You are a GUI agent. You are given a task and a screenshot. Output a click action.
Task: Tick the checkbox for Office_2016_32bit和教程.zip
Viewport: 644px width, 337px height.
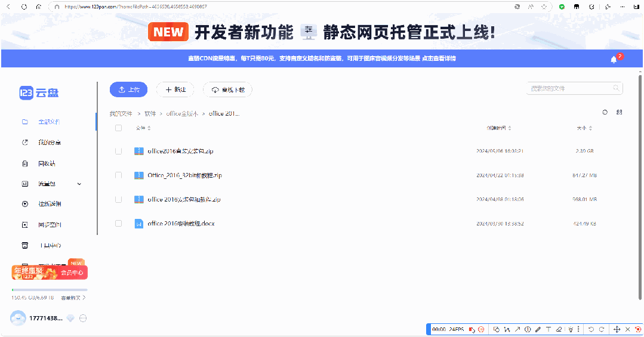pos(118,175)
